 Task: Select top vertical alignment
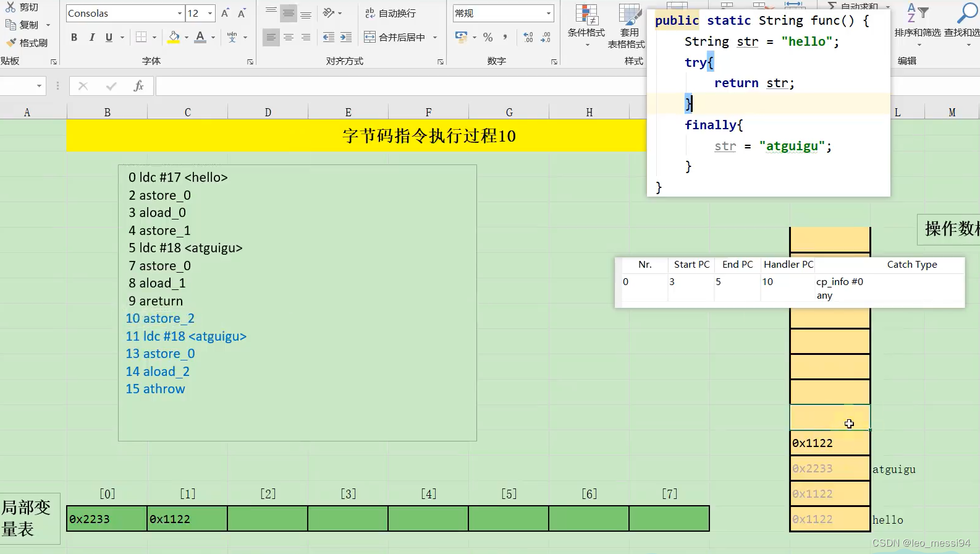click(x=271, y=13)
